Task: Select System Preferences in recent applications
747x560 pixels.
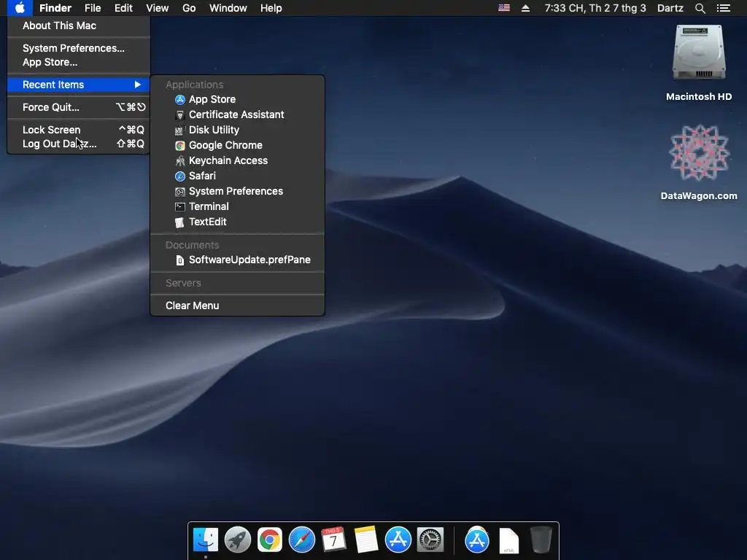Action: (237, 192)
